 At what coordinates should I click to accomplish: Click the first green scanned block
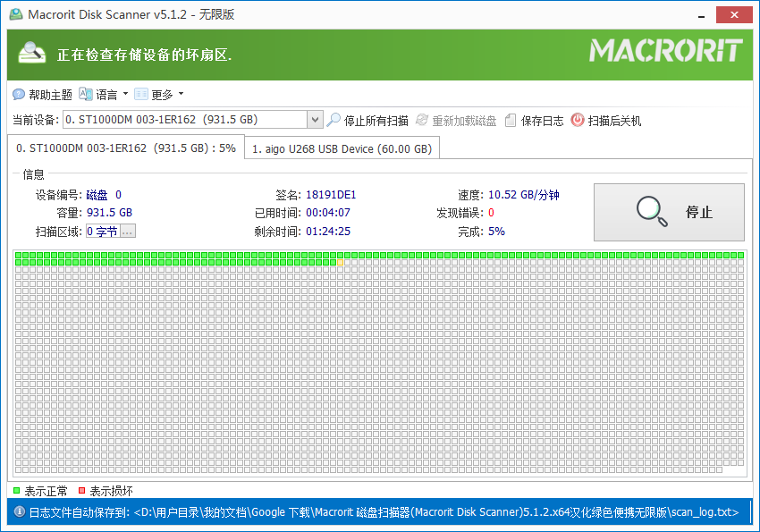[19, 256]
